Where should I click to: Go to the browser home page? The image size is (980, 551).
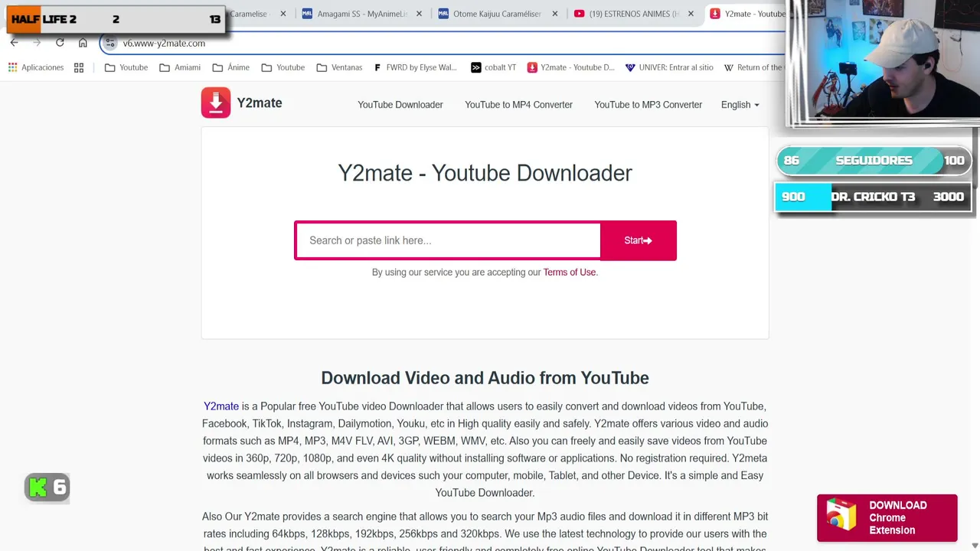83,43
